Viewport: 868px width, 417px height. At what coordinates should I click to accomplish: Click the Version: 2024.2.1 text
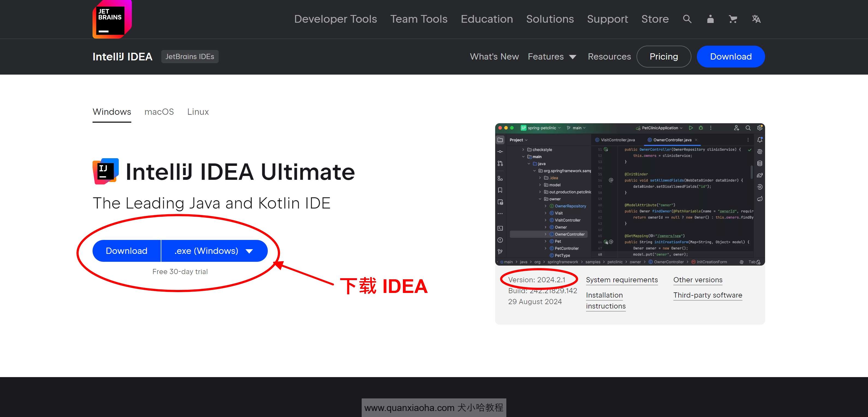pyautogui.click(x=536, y=280)
